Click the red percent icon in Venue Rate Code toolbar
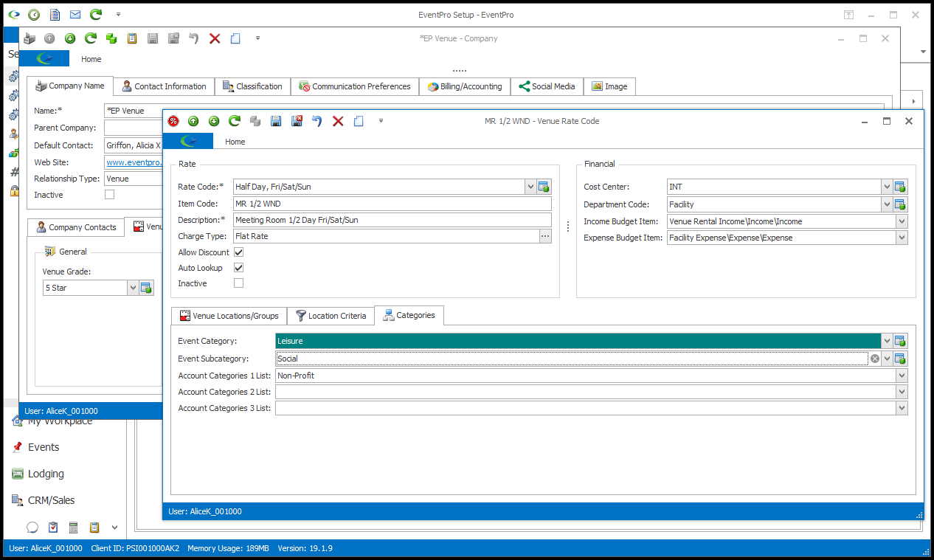Viewport: 934px width, 560px height. point(173,121)
